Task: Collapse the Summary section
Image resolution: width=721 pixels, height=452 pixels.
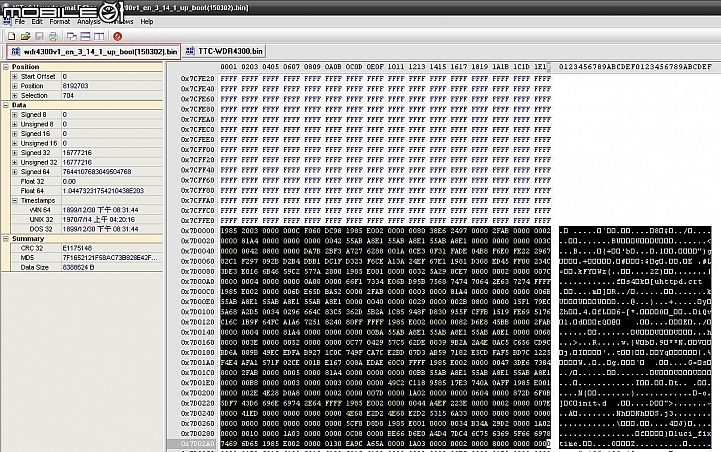Action: (6, 239)
